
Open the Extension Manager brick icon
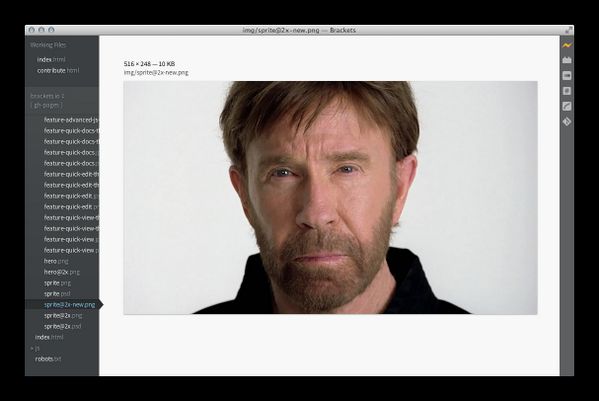(567, 60)
